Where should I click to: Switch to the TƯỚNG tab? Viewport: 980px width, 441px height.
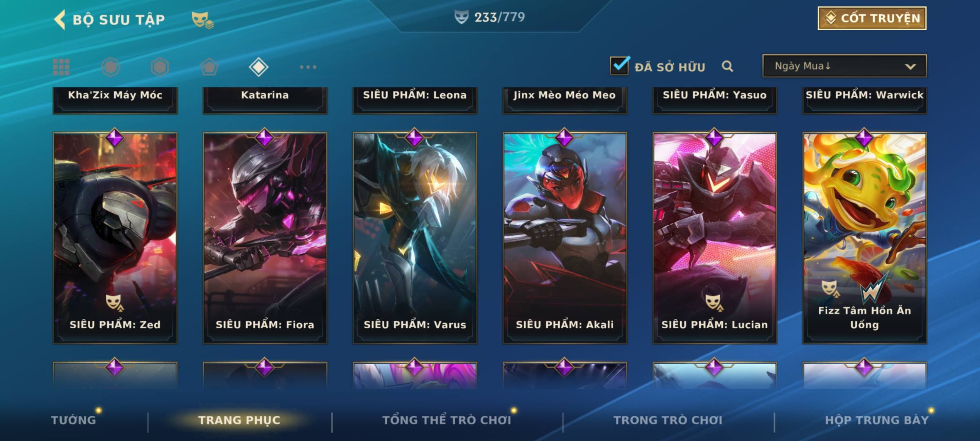[73, 420]
